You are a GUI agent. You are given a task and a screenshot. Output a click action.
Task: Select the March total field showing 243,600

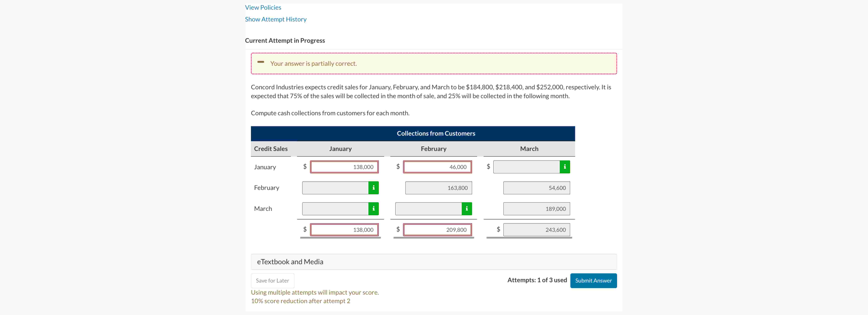click(x=536, y=229)
